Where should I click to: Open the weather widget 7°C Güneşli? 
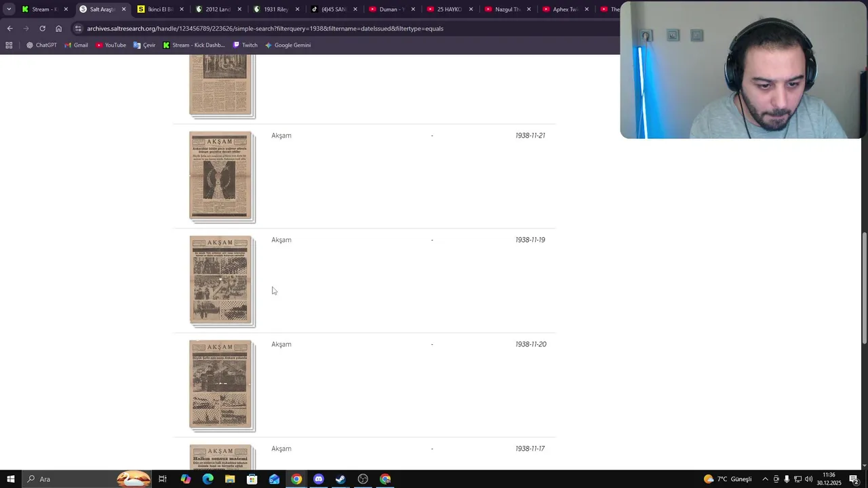click(x=728, y=479)
